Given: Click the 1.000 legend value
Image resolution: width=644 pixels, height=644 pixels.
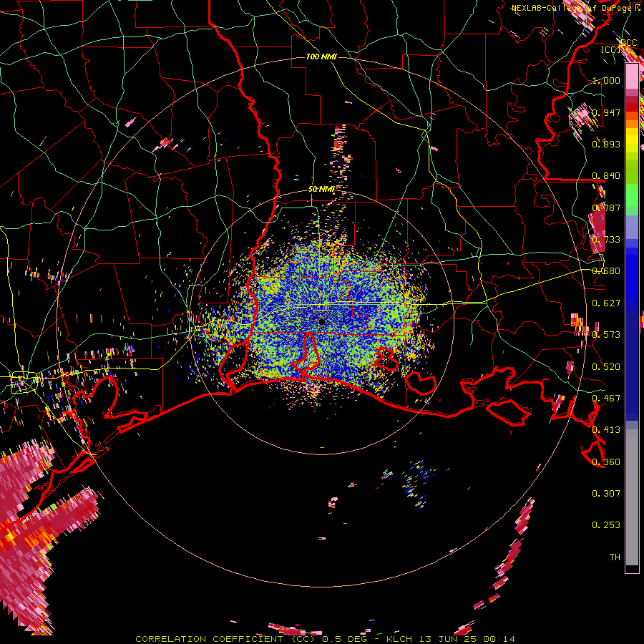Looking at the screenshot, I should coord(606,80).
